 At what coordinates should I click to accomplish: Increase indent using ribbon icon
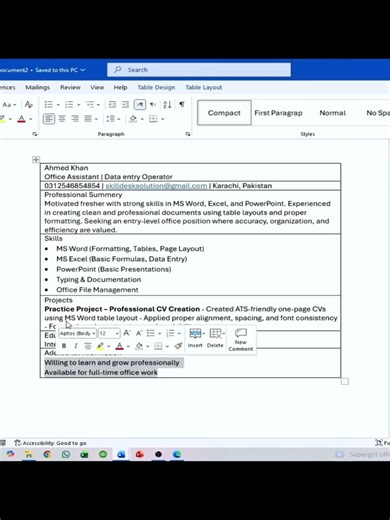pyautogui.click(x=125, y=105)
